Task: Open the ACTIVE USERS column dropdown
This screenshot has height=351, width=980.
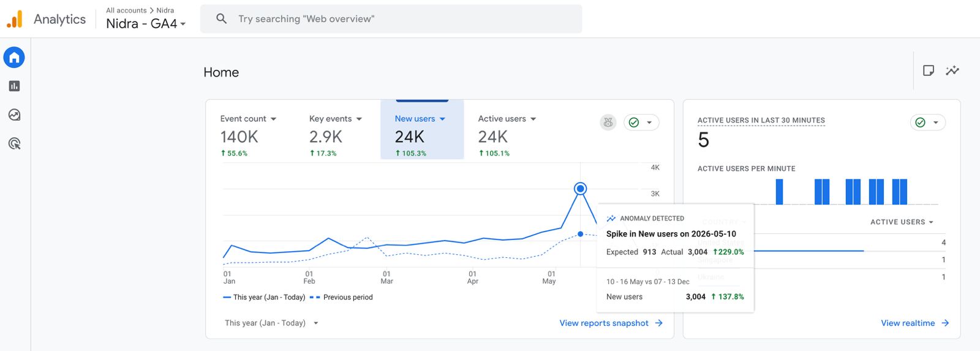Action: tap(902, 222)
